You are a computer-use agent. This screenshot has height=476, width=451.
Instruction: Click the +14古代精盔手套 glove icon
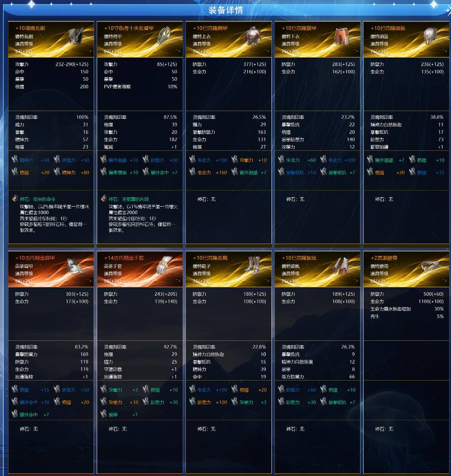click(x=164, y=266)
